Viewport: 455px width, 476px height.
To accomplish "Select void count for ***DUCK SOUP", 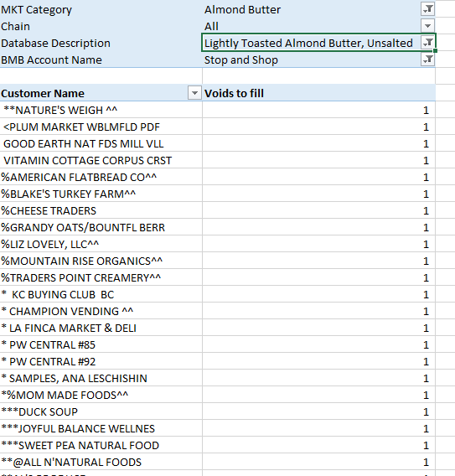I will (x=318, y=411).
